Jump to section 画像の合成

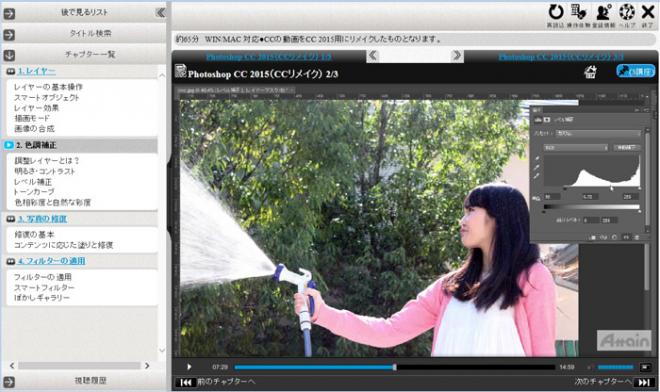[x=34, y=129]
